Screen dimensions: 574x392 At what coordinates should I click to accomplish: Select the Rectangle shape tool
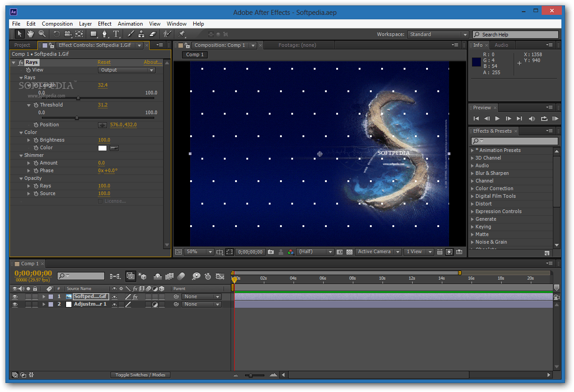(93, 34)
